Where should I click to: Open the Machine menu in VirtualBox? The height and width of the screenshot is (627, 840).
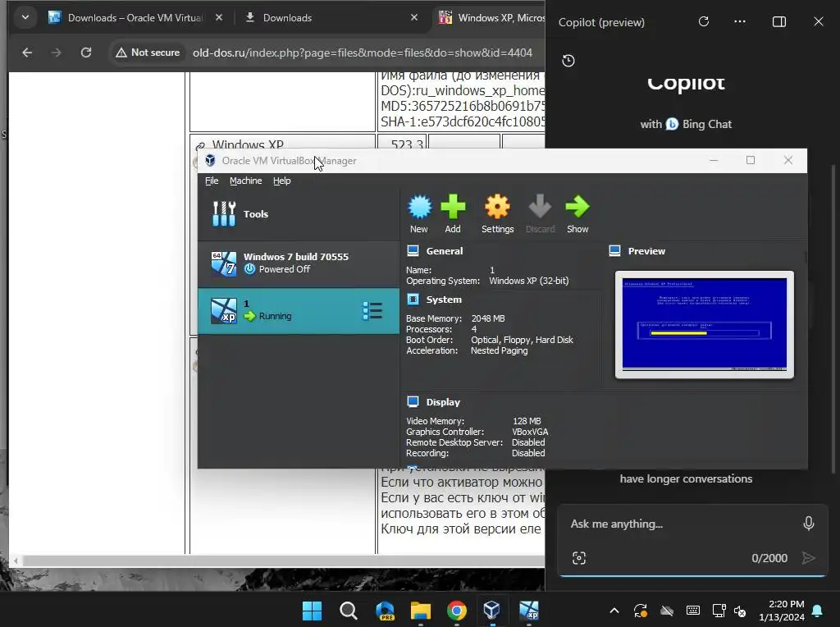pos(245,181)
